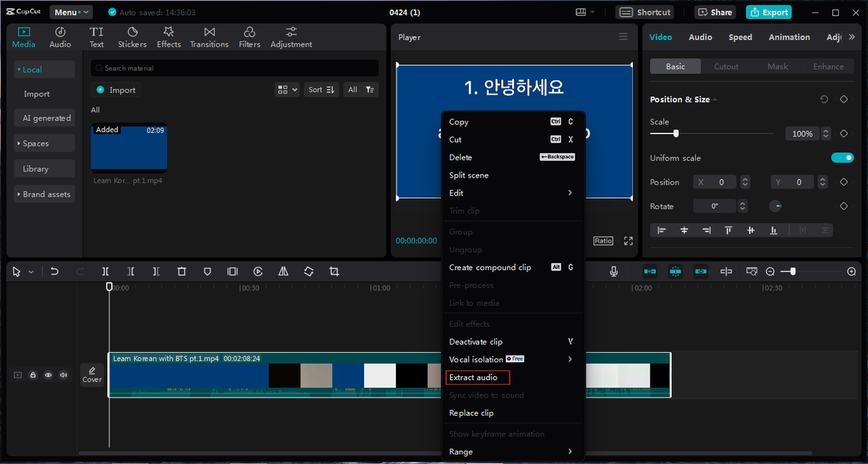Click the Cover button on timeline

[92, 374]
